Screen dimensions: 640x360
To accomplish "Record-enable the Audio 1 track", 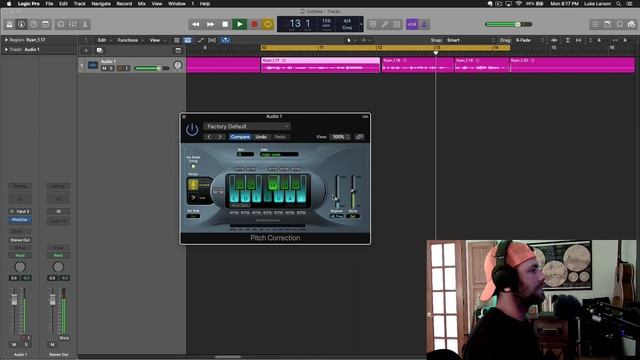I will click(x=120, y=68).
